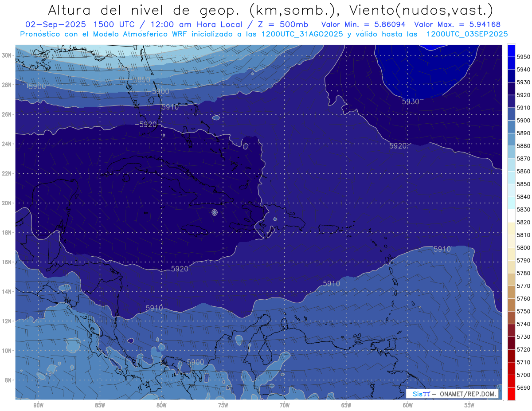Click the '1200UTC_03SEP2025' valid-until time

point(467,34)
